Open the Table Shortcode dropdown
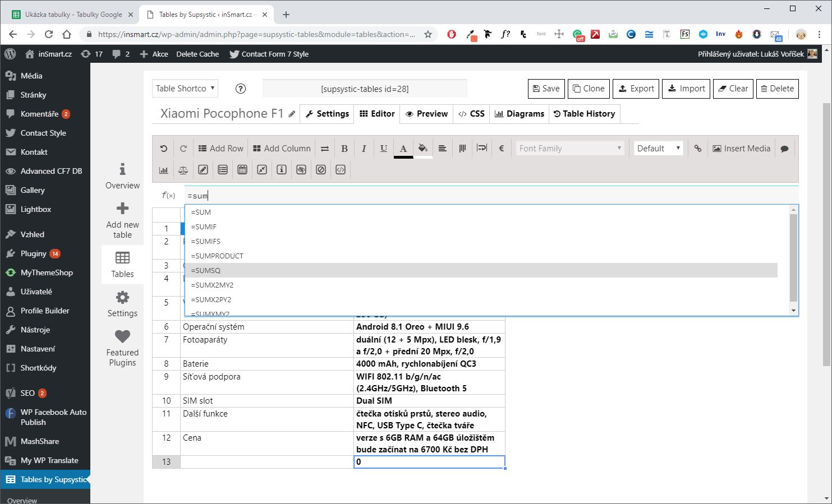Viewport: 832px width, 504px height. tap(185, 89)
